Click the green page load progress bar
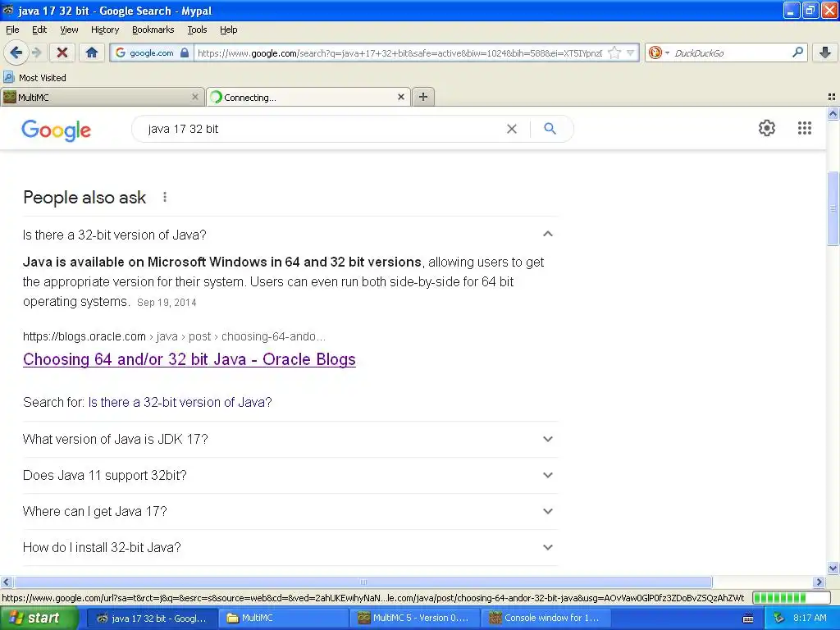This screenshot has height=630, width=840. tap(791, 597)
